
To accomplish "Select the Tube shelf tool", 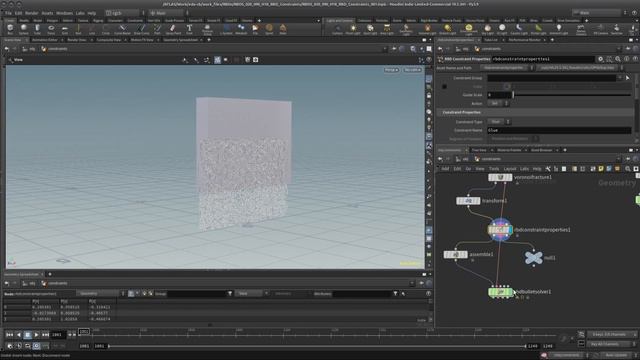I will click(37, 29).
